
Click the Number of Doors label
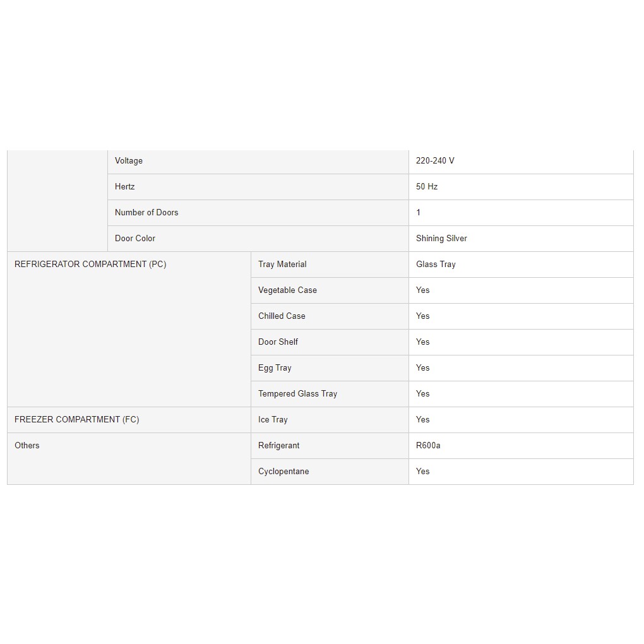pos(146,212)
